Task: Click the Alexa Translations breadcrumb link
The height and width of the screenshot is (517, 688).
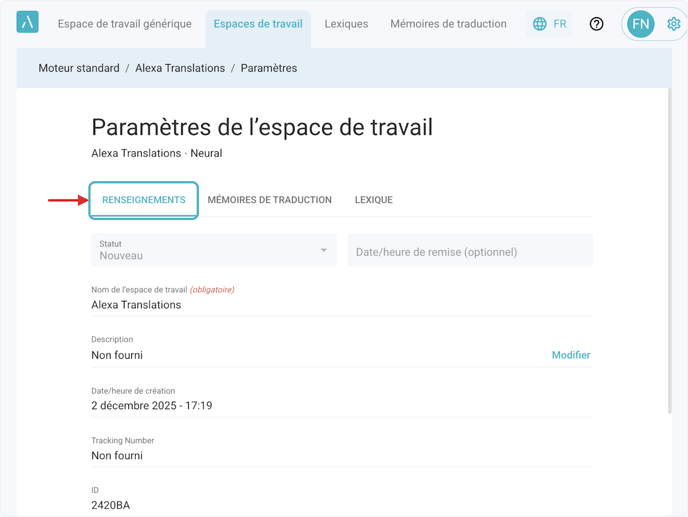Action: coord(180,68)
